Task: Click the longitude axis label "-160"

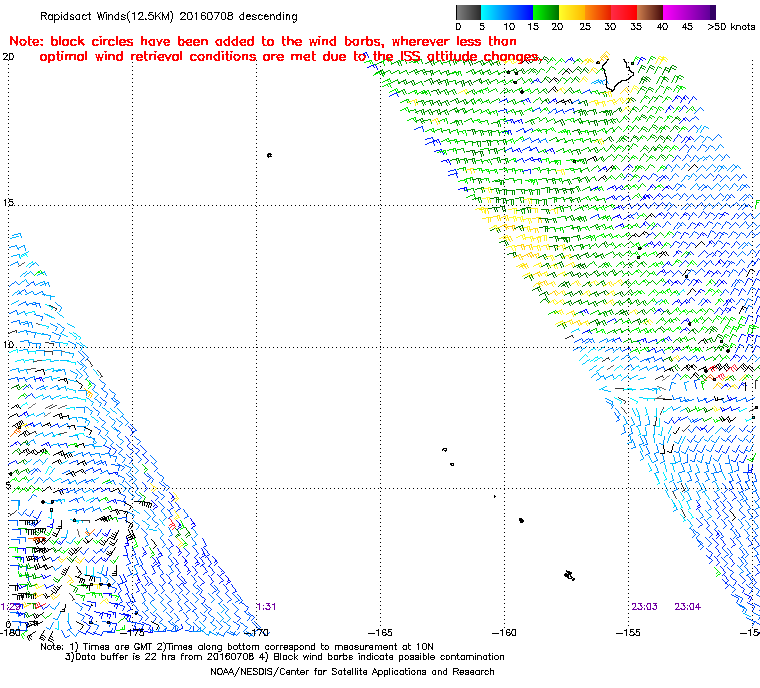Action: point(504,633)
